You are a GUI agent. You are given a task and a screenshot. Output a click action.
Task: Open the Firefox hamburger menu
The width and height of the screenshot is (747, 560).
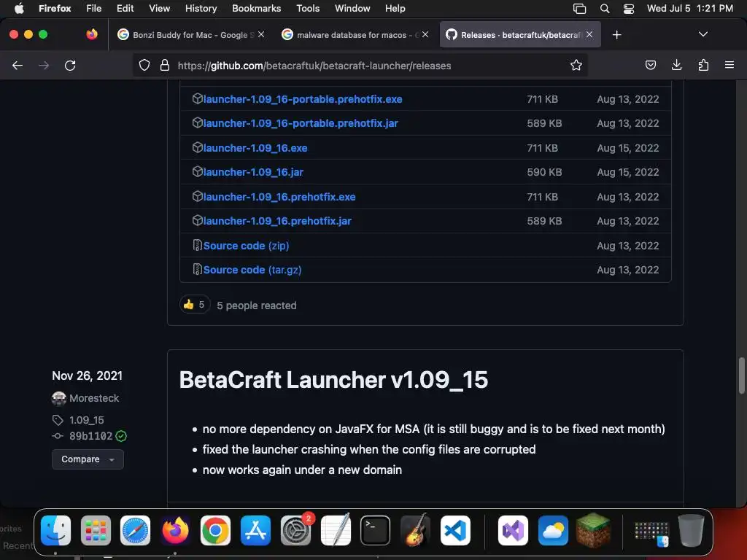tap(729, 65)
